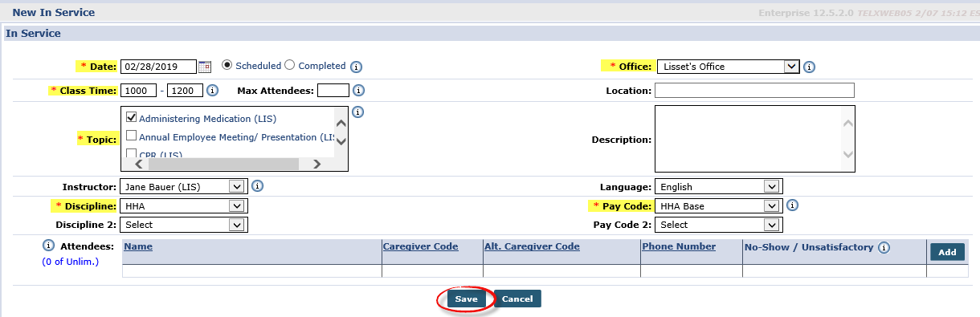
Task: Click the class start time field 1000
Action: [x=138, y=91]
